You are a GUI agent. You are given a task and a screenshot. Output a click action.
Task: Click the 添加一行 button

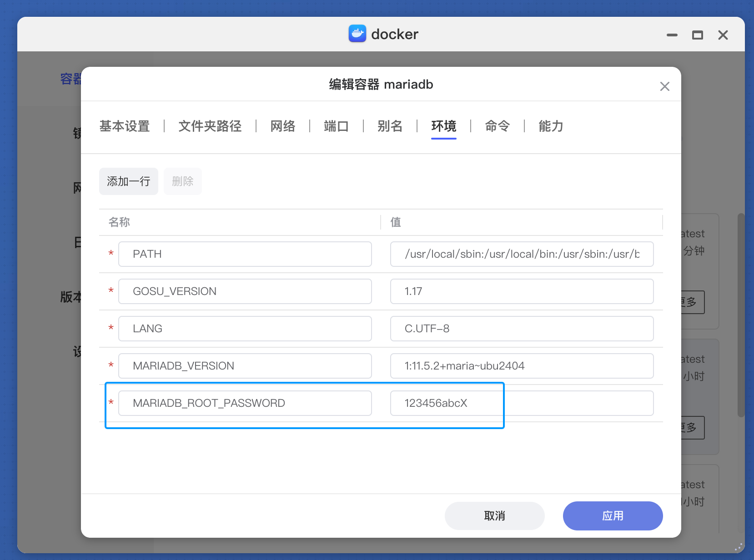click(129, 181)
